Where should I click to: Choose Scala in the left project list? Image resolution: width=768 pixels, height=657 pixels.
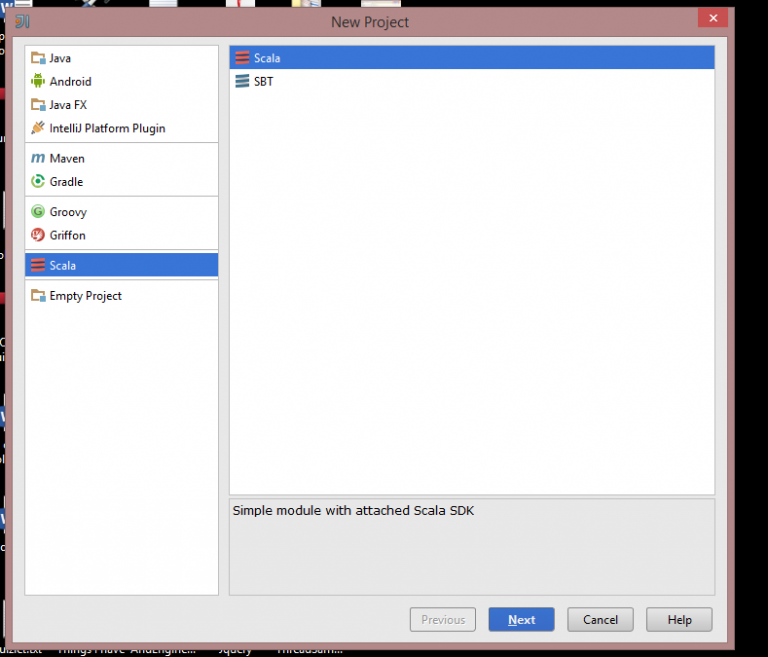(63, 266)
